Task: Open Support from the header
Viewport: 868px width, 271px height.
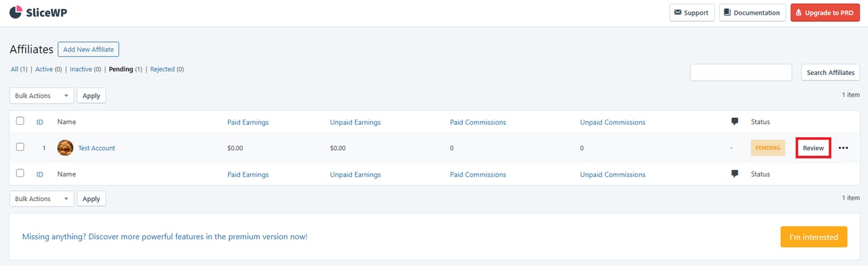Action: [691, 13]
